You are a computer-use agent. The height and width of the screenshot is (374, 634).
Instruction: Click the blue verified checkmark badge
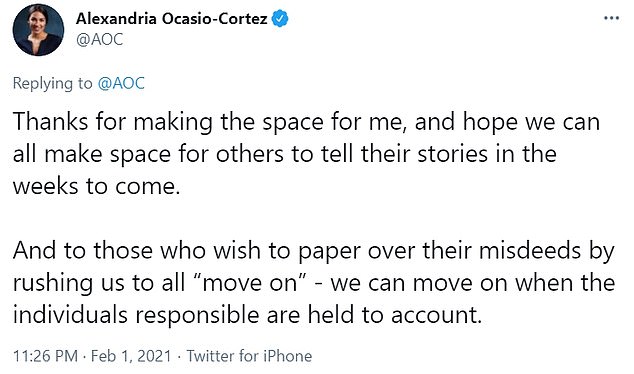pyautogui.click(x=279, y=19)
